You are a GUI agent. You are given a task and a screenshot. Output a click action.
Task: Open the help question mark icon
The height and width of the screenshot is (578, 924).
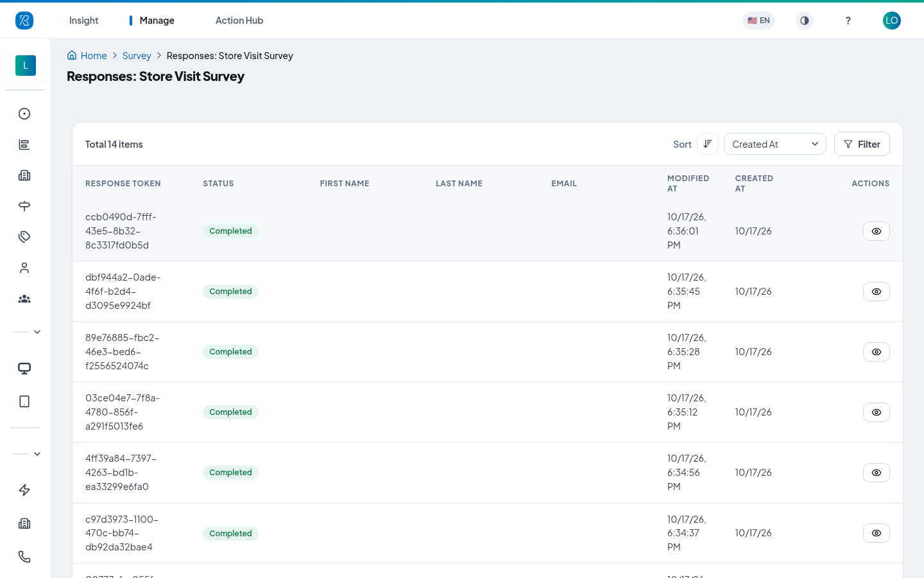[x=848, y=21]
